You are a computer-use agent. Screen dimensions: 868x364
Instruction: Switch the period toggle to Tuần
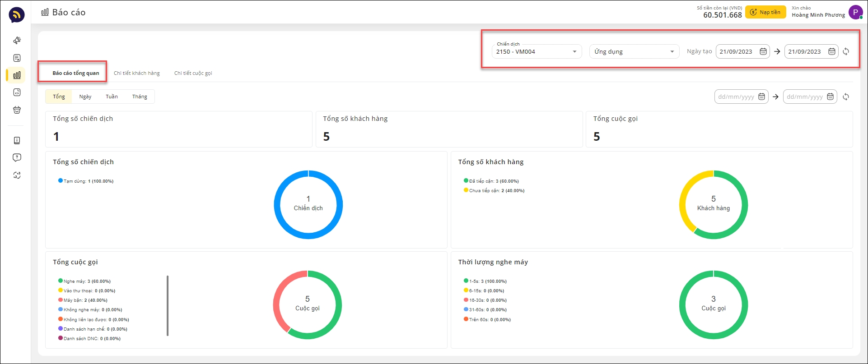112,97
